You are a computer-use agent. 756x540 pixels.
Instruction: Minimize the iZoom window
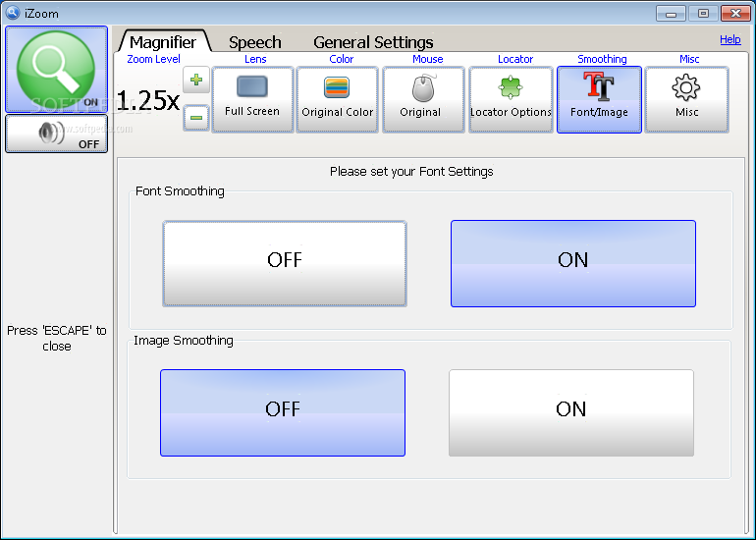coord(671,14)
